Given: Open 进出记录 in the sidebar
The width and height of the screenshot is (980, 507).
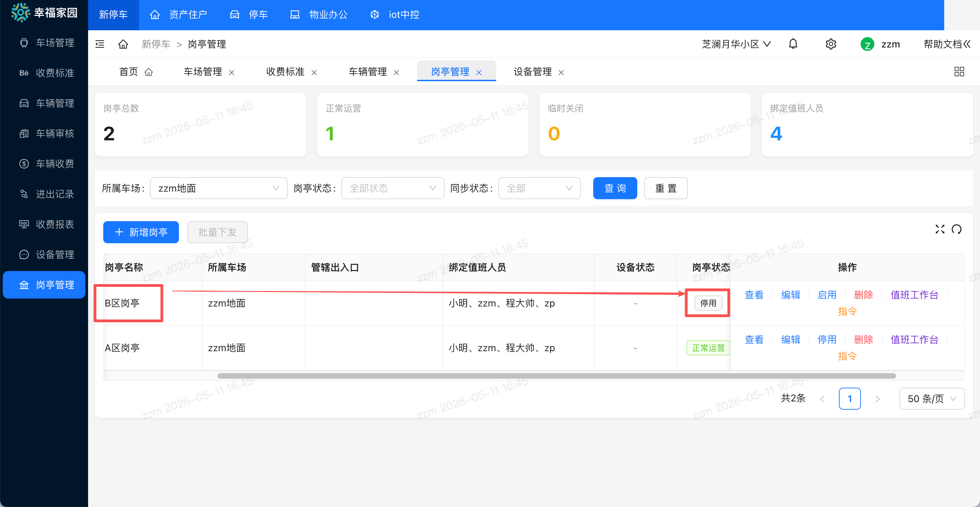Looking at the screenshot, I should click(44, 194).
